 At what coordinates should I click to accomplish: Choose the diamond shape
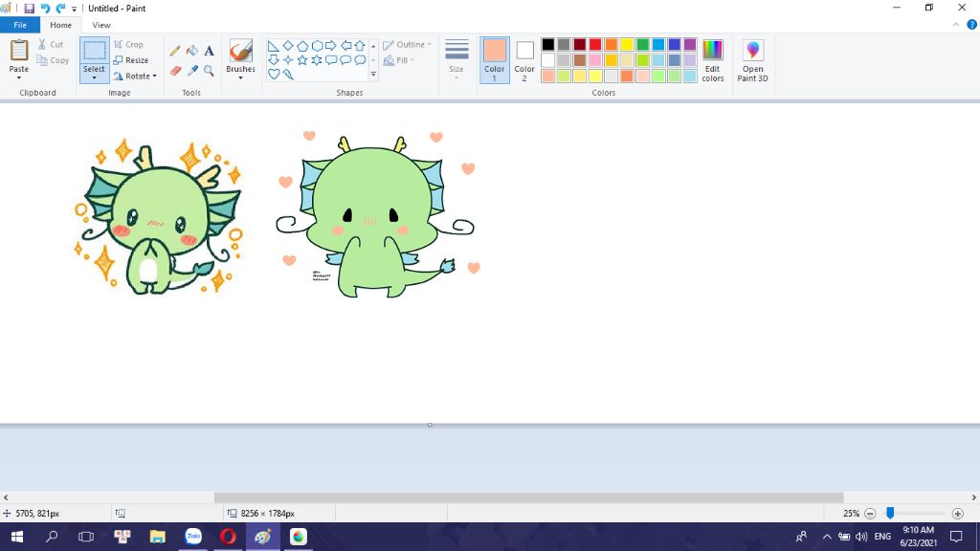[x=287, y=46]
